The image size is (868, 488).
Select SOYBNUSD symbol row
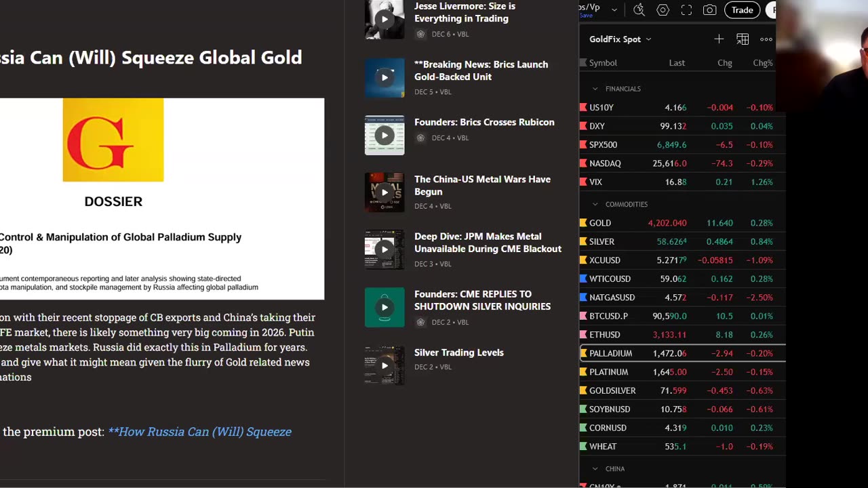tap(682, 409)
